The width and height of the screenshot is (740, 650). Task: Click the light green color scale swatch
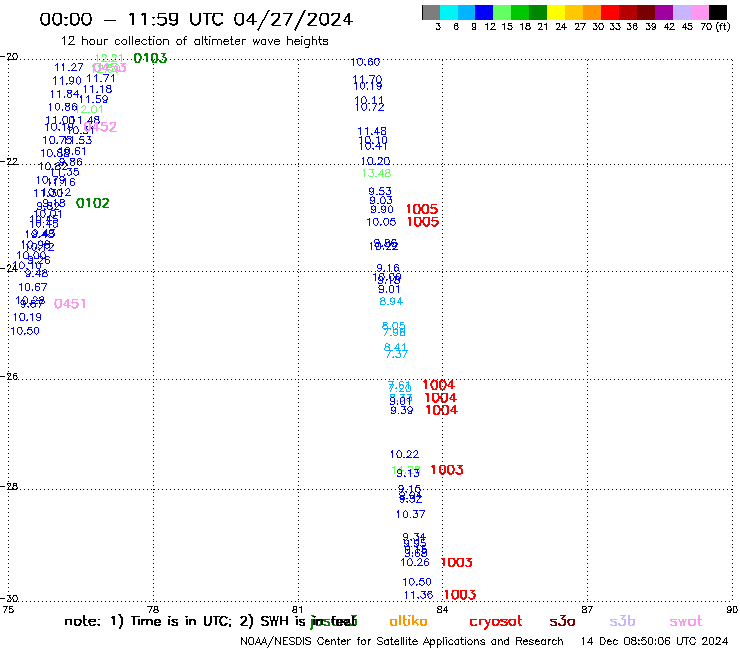click(x=502, y=12)
